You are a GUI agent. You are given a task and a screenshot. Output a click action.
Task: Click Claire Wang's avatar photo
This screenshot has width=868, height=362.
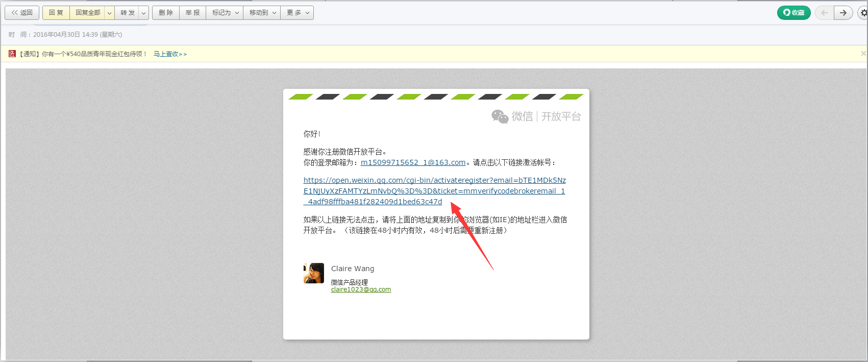314,273
